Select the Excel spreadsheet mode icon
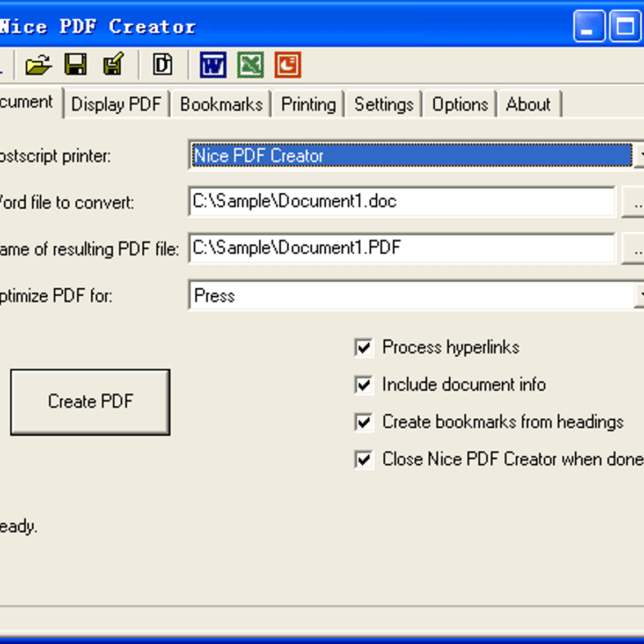Viewport: 644px width, 644px height. click(251, 65)
